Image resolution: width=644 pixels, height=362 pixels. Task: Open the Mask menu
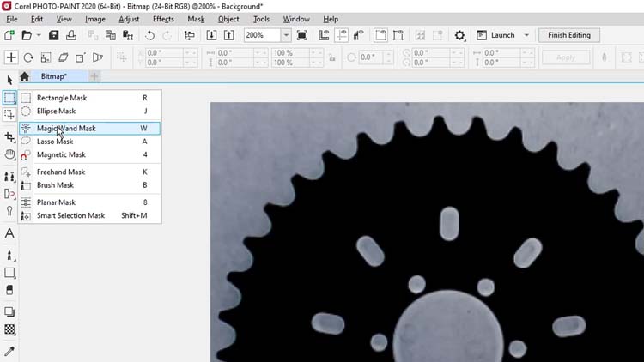point(196,19)
